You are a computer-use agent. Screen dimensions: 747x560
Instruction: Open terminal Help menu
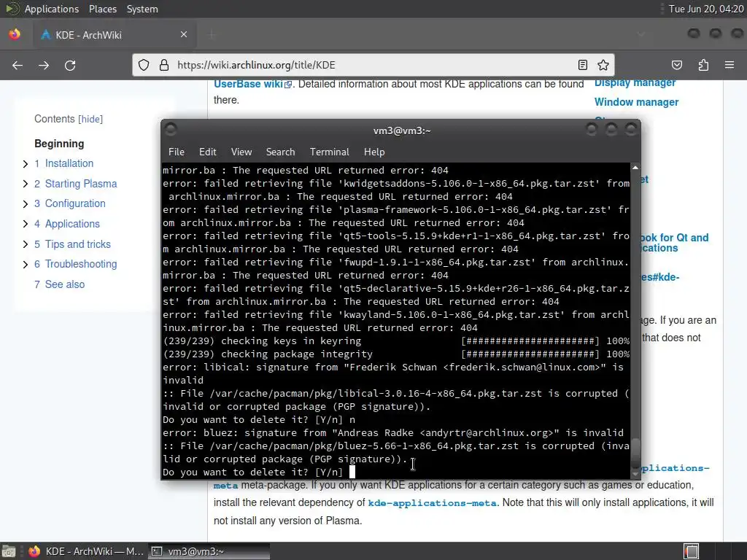point(374,152)
